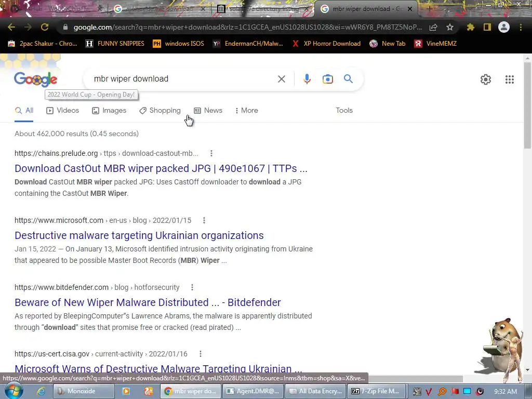The image size is (532, 399).
Task: Click the system clock showing 9:32 AM
Action: tap(505, 392)
